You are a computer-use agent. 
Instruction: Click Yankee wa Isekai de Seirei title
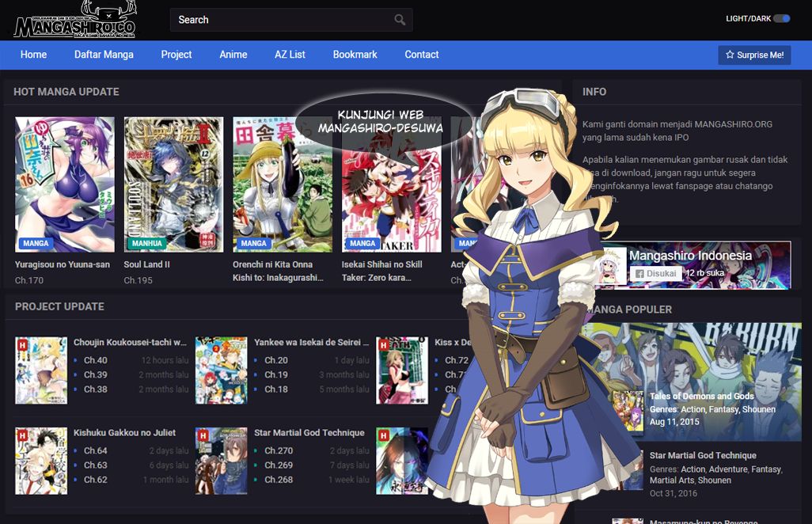[x=311, y=343]
